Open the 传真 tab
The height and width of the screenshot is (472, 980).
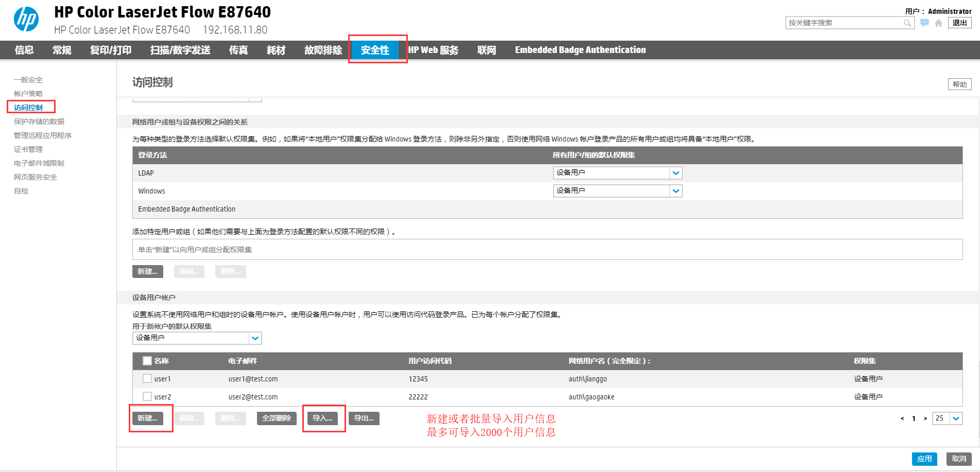238,50
